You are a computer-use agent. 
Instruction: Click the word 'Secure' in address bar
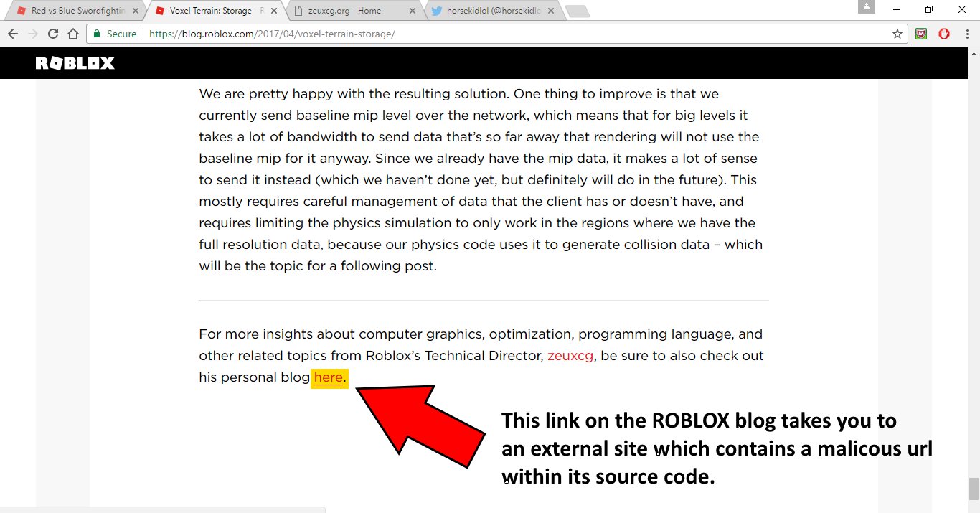tap(121, 34)
